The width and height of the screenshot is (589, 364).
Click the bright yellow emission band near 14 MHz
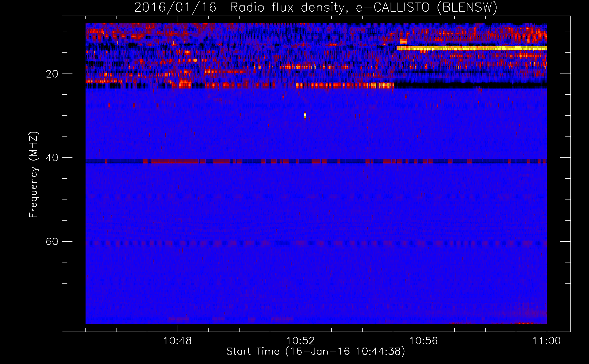click(x=472, y=48)
